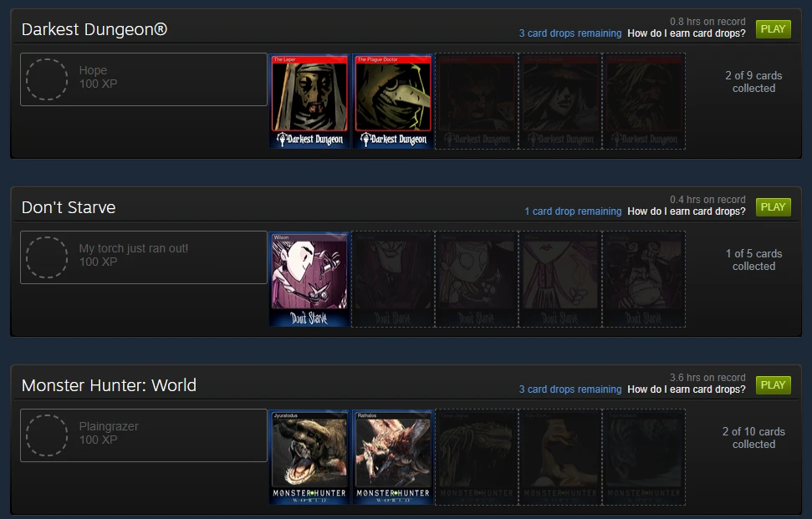
Task: Click '3 card drops remaining' for Darkest Dungeon
Action: click(x=570, y=33)
